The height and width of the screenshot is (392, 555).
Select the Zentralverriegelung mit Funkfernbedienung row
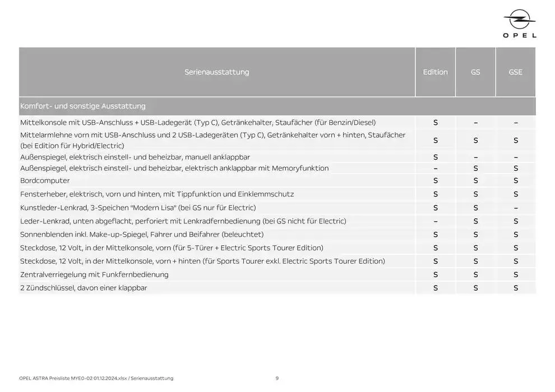pyautogui.click(x=94, y=274)
